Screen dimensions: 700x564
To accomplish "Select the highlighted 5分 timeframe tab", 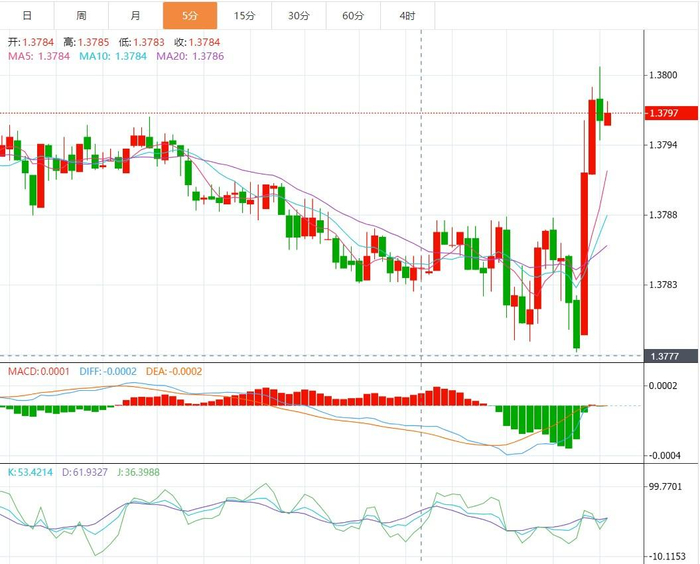I will [x=190, y=16].
